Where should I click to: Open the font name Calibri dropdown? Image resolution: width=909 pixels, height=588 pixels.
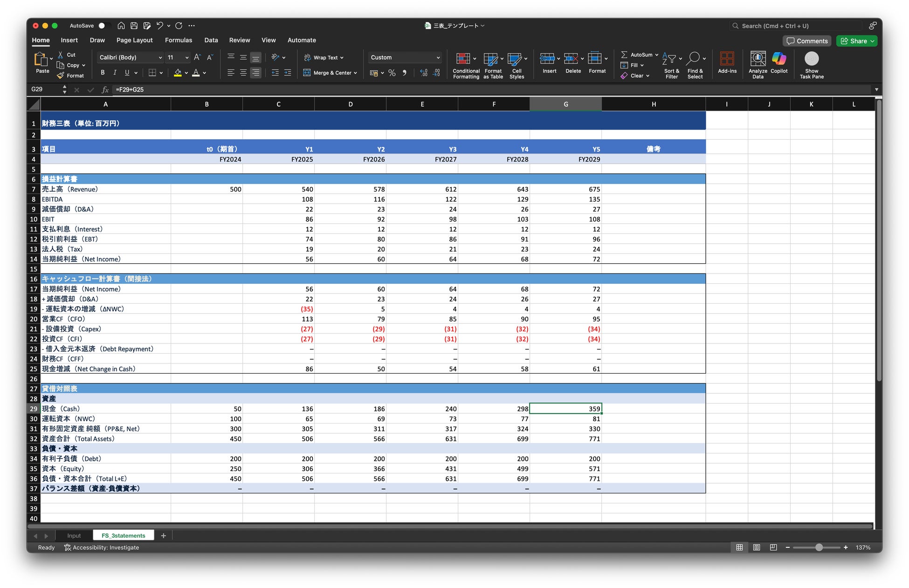[160, 58]
